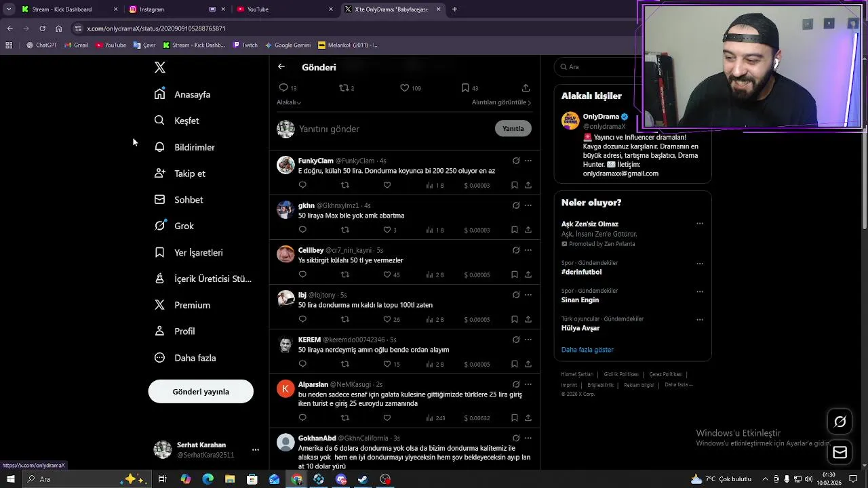Like KEREM's reply with 15 likes
Screen dimensions: 868x488
point(387,364)
